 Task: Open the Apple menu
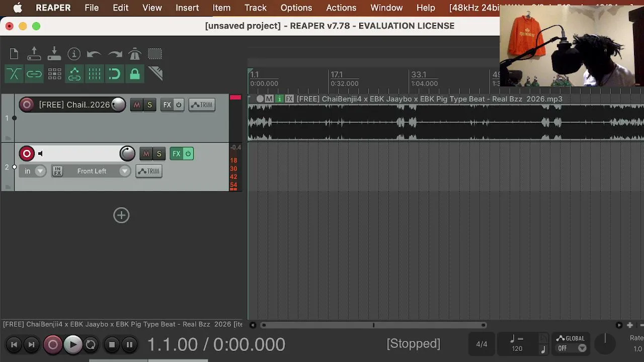[18, 8]
